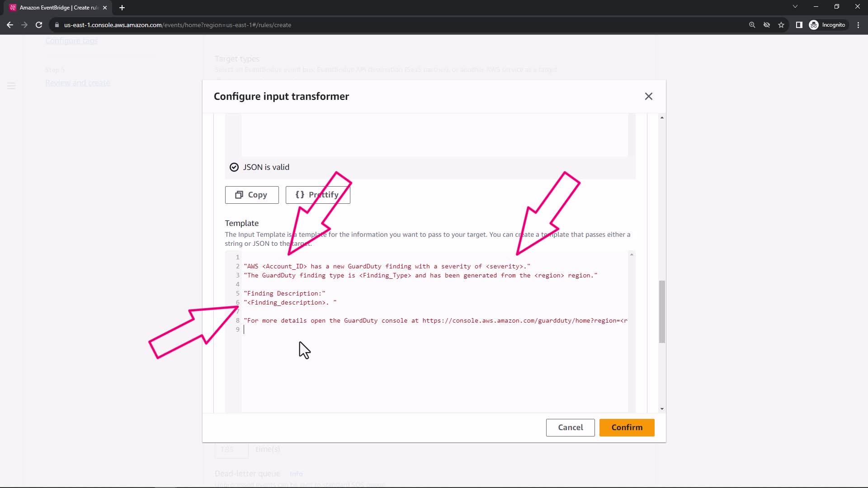This screenshot has width=868, height=488.
Task: Open the Incognito profile indicator
Action: (x=827, y=25)
